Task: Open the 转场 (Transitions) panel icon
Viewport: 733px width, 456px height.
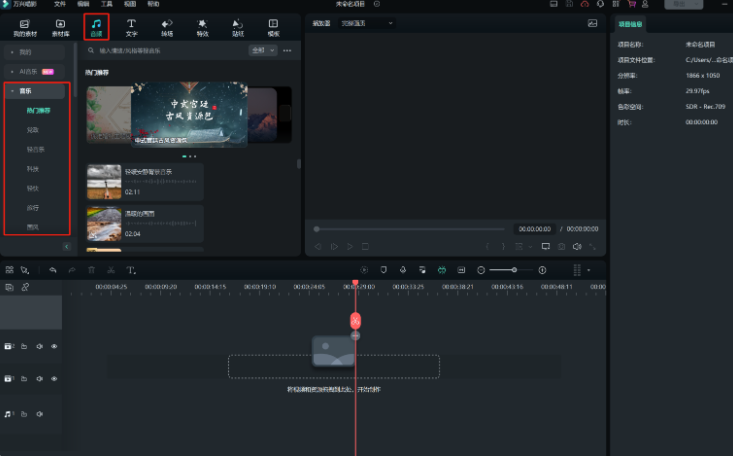Action: (x=167, y=26)
